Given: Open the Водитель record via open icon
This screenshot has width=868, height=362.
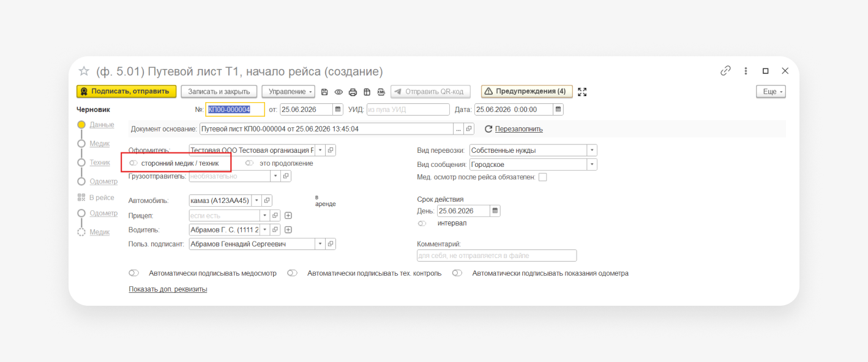Looking at the screenshot, I should pyautogui.click(x=275, y=230).
